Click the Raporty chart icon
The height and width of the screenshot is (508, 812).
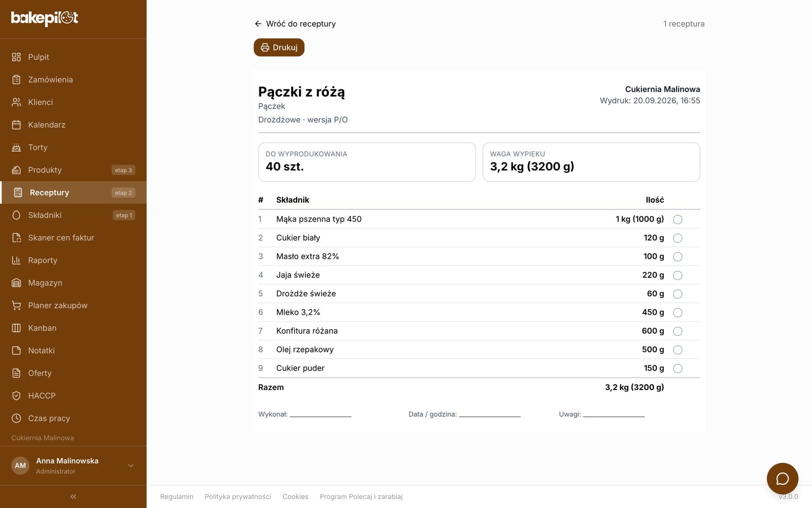(16, 260)
